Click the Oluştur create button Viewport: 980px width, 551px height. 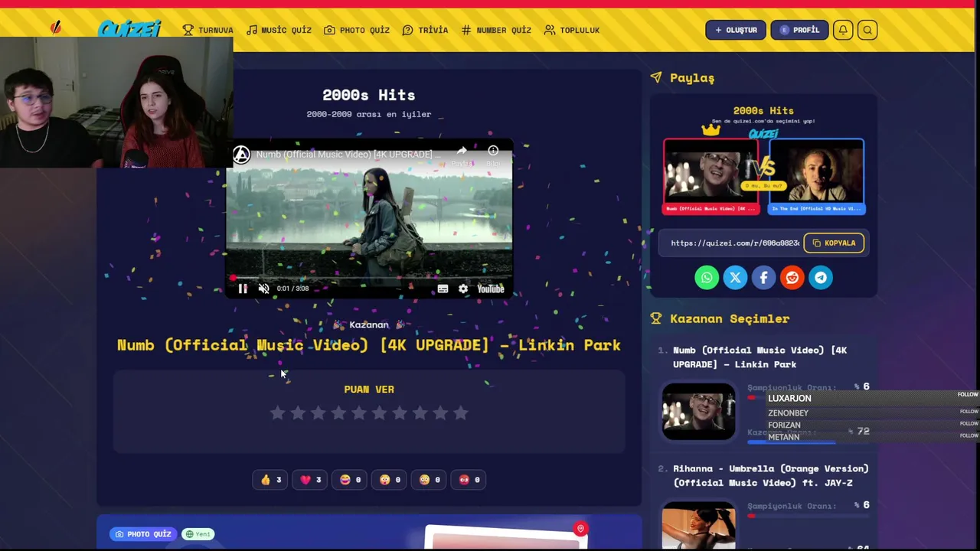pos(736,30)
